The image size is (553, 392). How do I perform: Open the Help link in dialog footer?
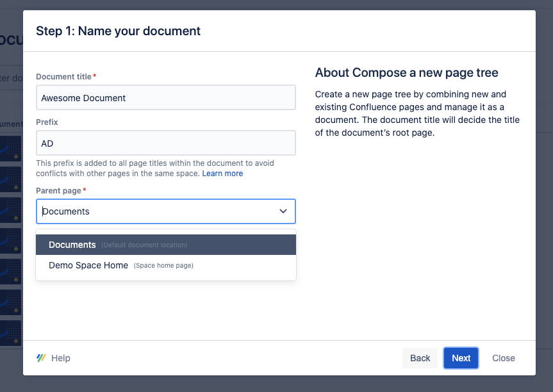click(x=60, y=358)
